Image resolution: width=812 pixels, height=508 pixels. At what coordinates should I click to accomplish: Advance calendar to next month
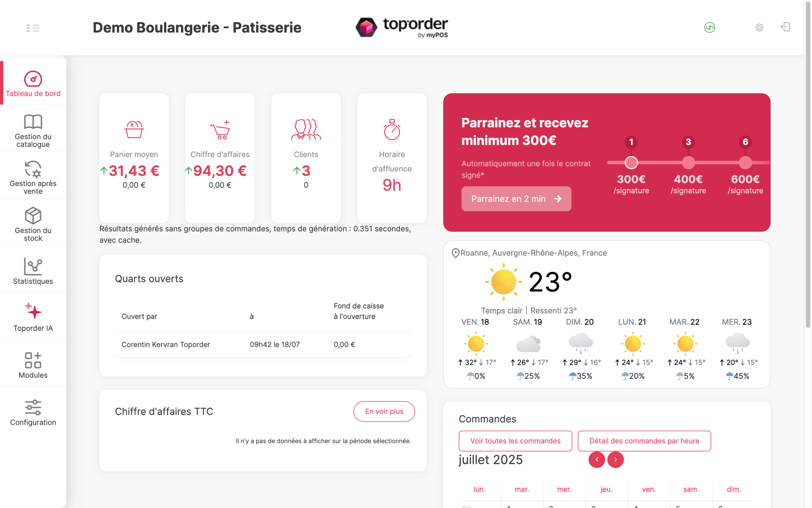(x=615, y=459)
